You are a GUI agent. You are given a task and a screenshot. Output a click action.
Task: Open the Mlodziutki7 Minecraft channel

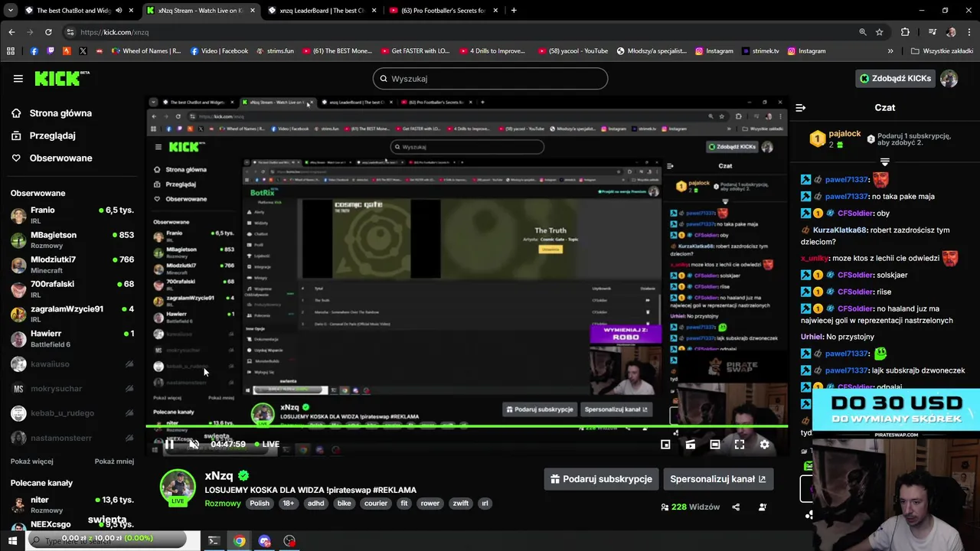click(x=73, y=265)
